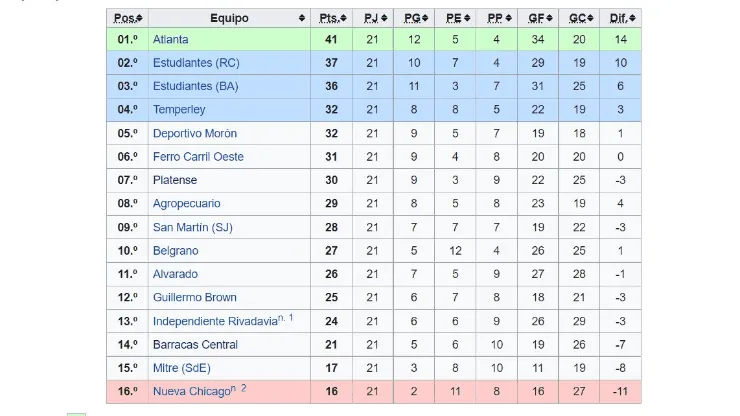
Task: Follow the Ferro Carril Oeste link
Action: pos(198,157)
